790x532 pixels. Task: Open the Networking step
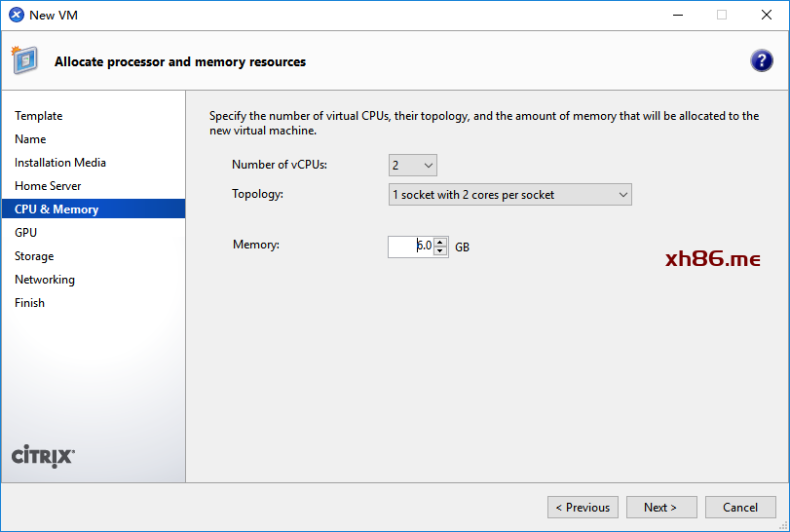tap(45, 280)
